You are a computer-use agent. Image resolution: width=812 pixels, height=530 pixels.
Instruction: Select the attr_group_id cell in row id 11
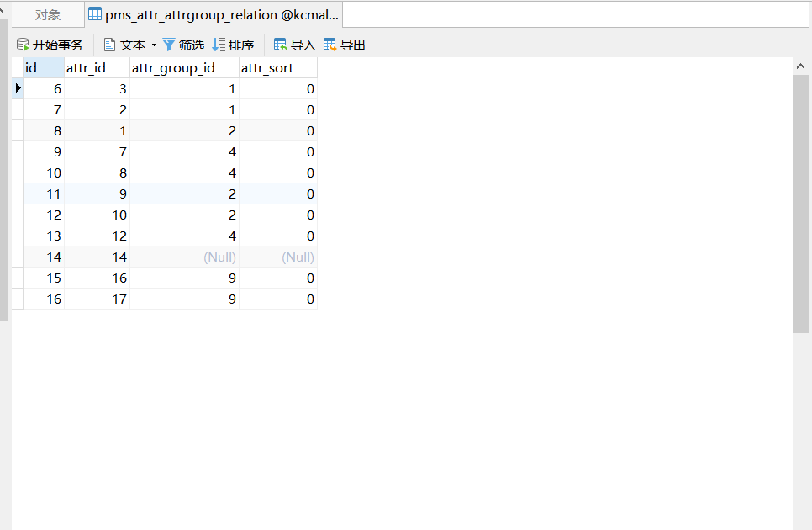tap(184, 193)
